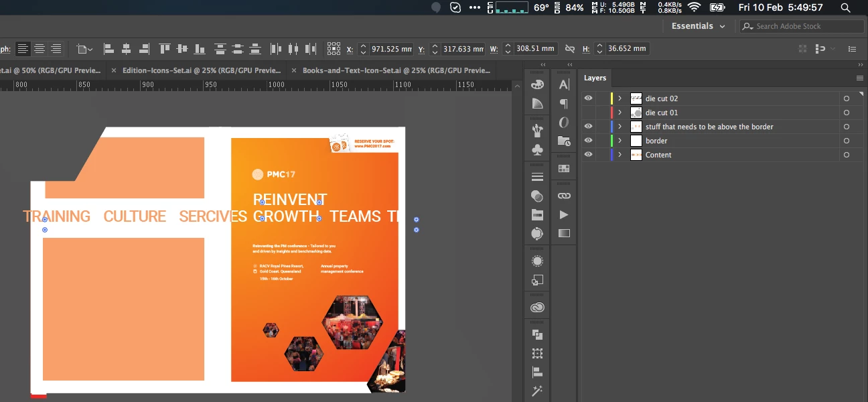The height and width of the screenshot is (402, 868).
Task: Click Vertical Distribute Center icon
Action: coord(237,49)
